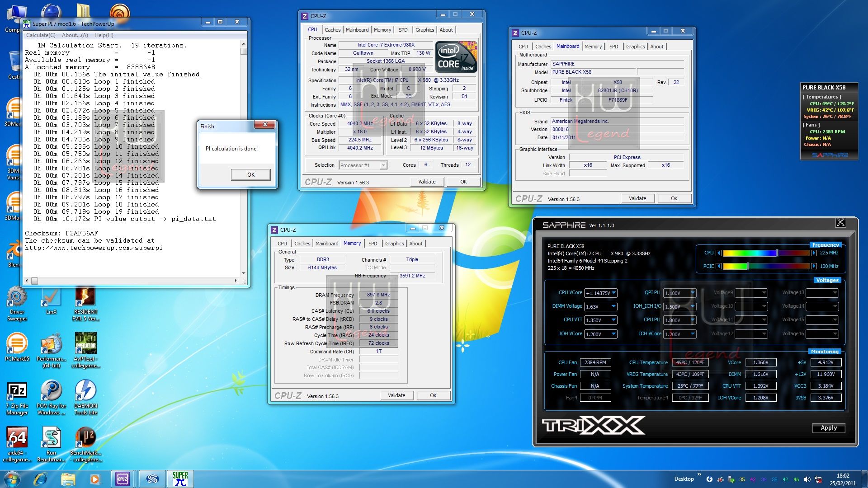Open the Performance Test 64-bit icon
Viewport: 868px width, 488px height.
[51, 351]
